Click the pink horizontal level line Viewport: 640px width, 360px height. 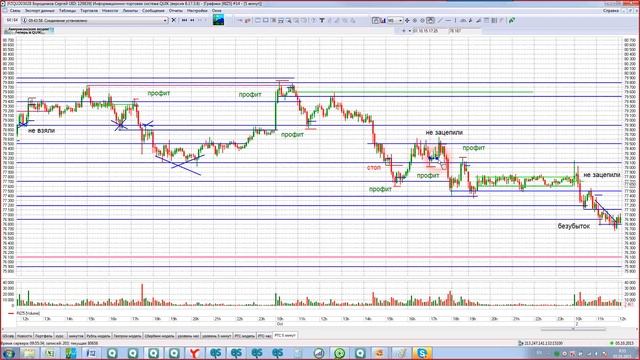point(318,257)
